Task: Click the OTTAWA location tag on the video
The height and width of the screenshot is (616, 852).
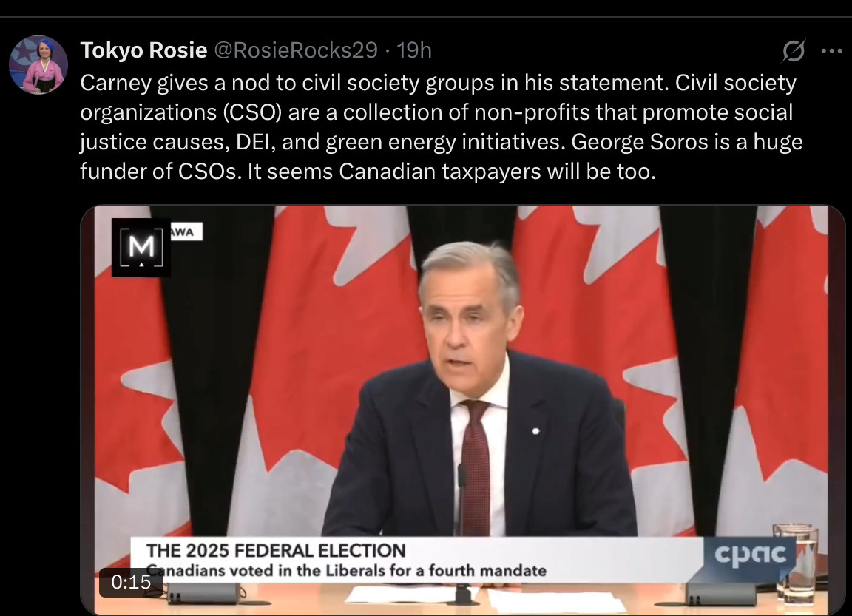Action: [x=186, y=232]
